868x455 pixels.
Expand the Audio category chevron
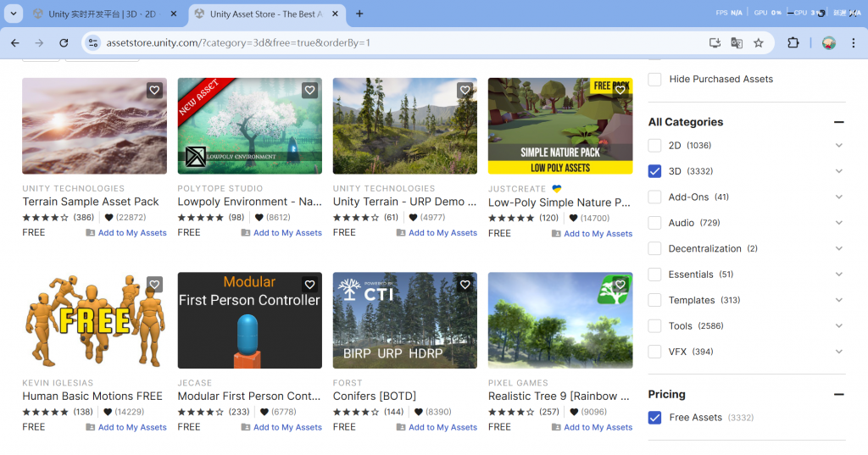click(838, 223)
